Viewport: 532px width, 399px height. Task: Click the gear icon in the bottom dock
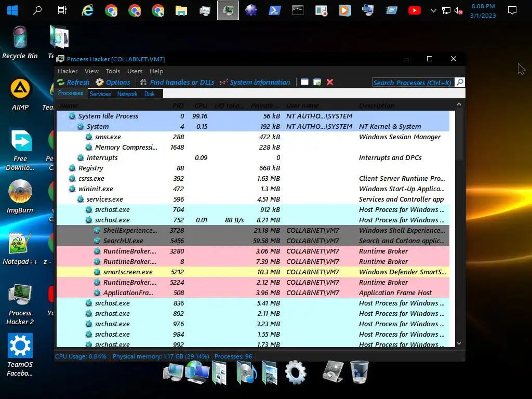coord(296,372)
